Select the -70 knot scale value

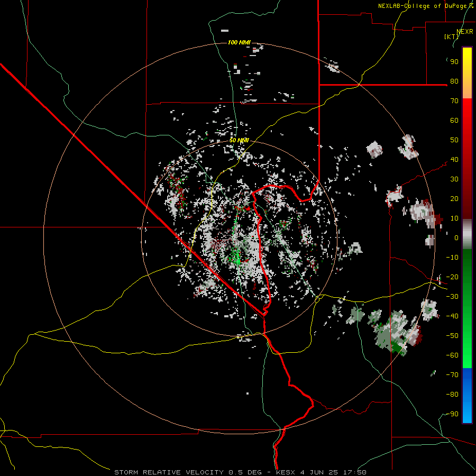tap(452, 375)
